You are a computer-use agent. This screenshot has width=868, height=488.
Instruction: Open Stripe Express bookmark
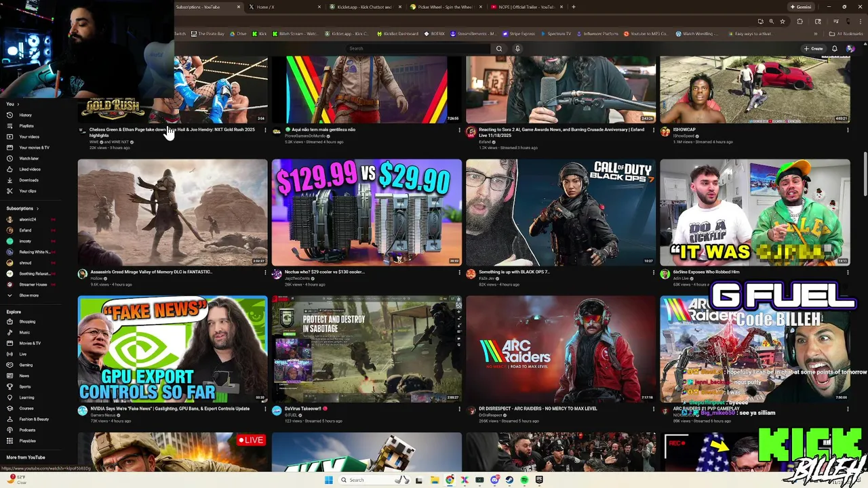(519, 33)
